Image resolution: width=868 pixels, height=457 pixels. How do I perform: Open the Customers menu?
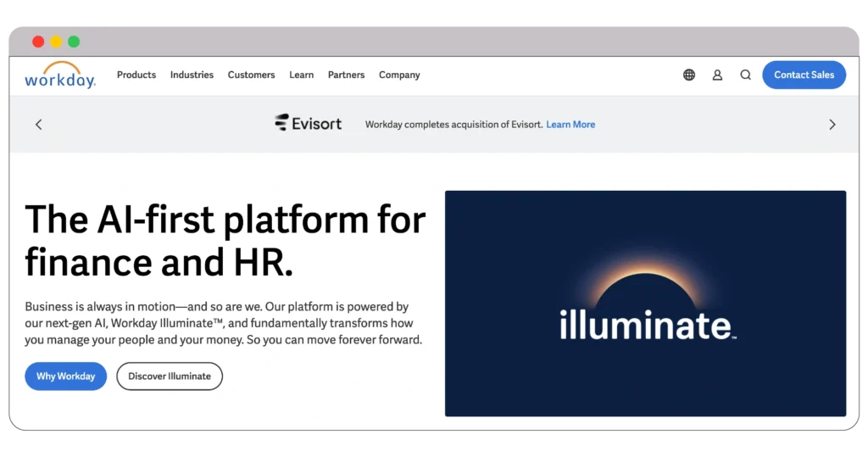point(251,75)
